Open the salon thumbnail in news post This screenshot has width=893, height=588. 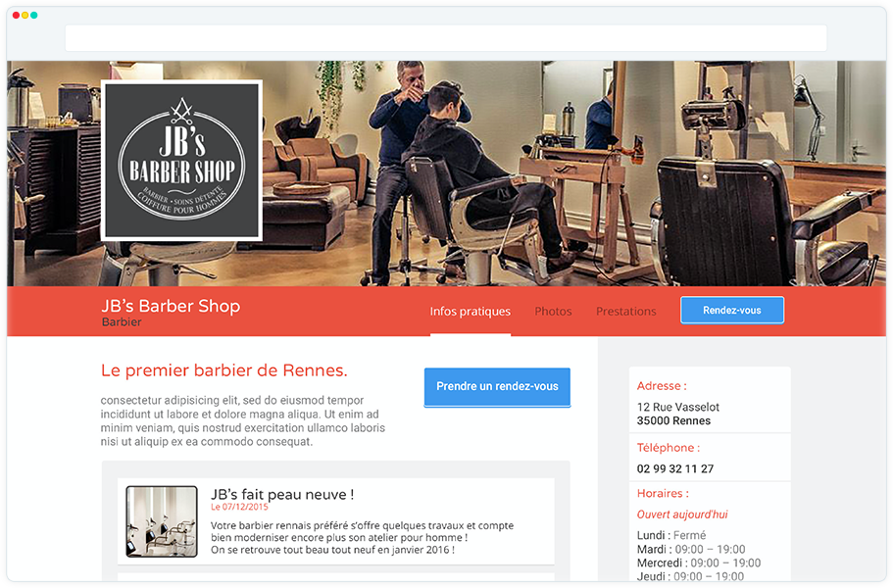[162, 521]
